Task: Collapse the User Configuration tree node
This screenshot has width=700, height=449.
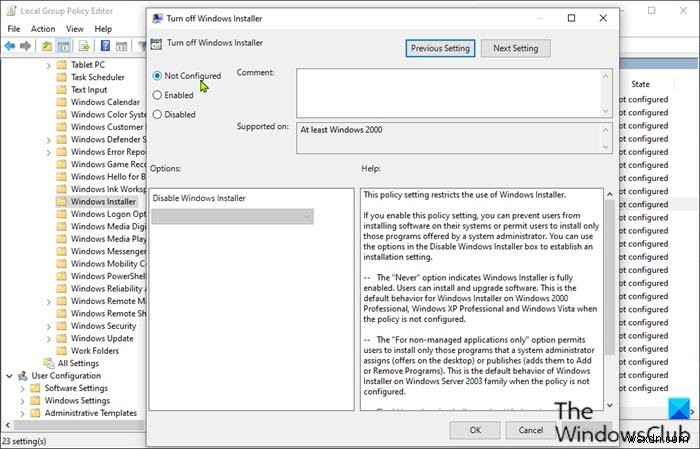Action: (9, 376)
